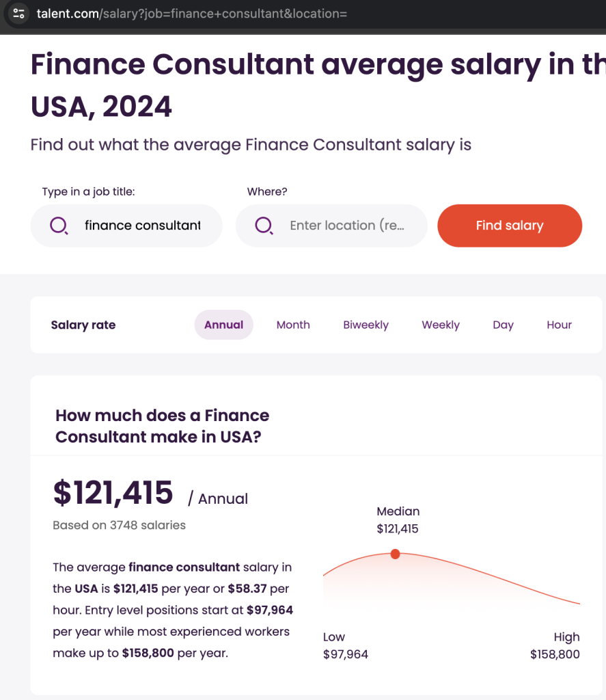This screenshot has height=700, width=606.
Task: Click the High $158,800 value under chart
Action: click(x=555, y=654)
